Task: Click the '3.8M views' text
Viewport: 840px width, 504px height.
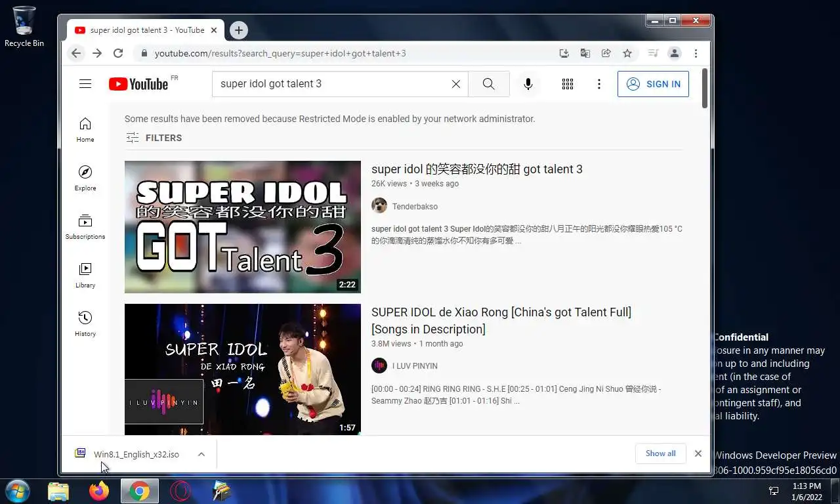Action: 391,344
